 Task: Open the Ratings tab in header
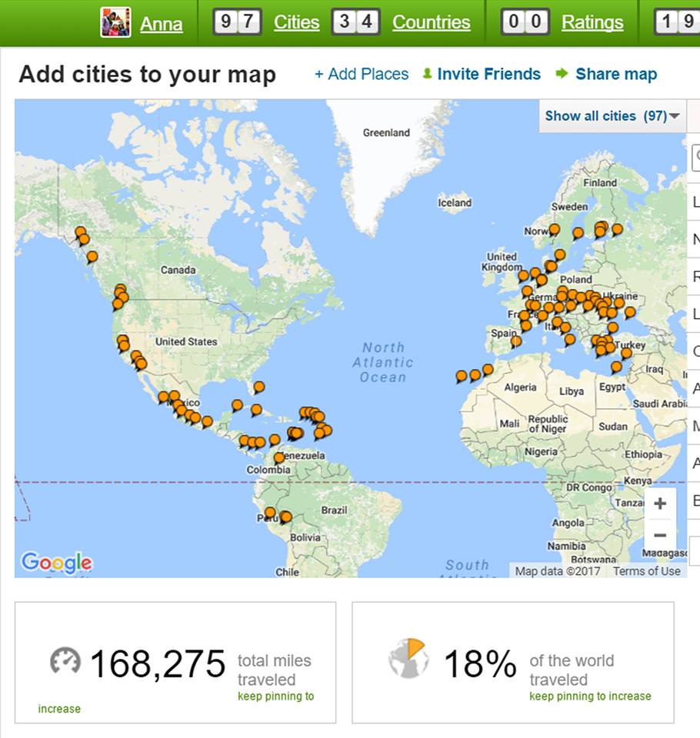pyautogui.click(x=592, y=22)
